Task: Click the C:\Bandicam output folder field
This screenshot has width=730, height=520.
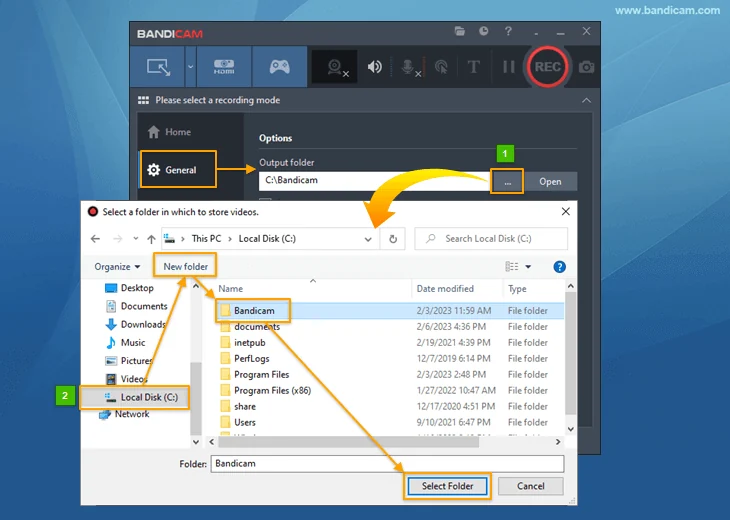Action: 374,181
